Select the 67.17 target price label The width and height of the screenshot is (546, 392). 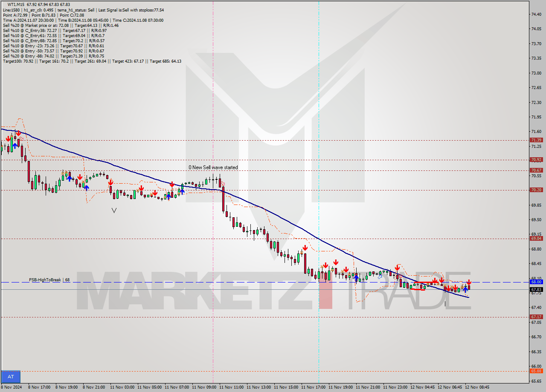point(536,317)
